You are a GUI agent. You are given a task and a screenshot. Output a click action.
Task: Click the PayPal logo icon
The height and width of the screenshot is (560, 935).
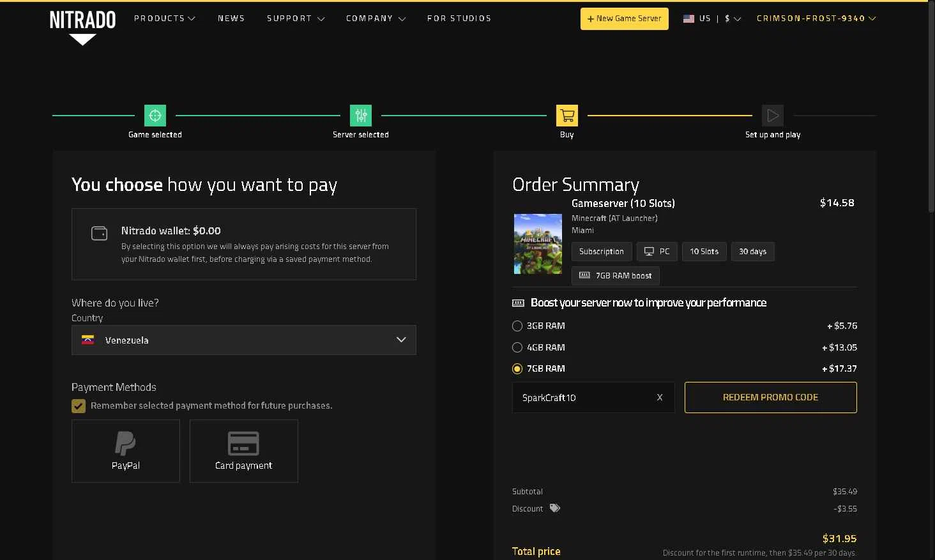[x=125, y=443]
